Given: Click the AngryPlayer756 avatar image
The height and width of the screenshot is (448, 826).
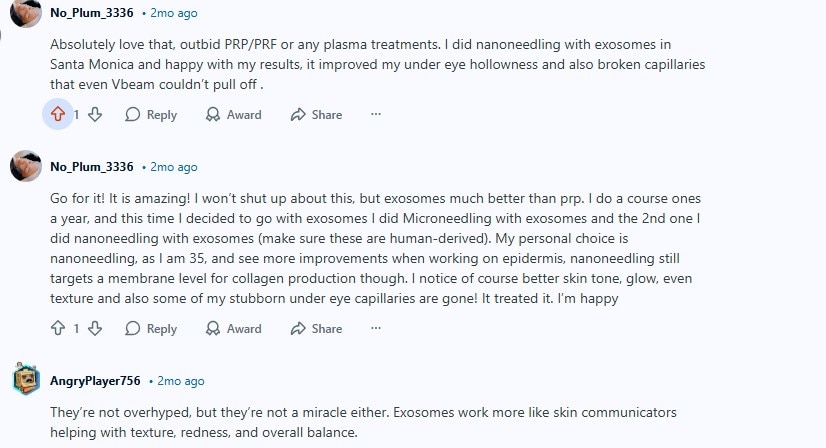Looking at the screenshot, I should point(26,380).
